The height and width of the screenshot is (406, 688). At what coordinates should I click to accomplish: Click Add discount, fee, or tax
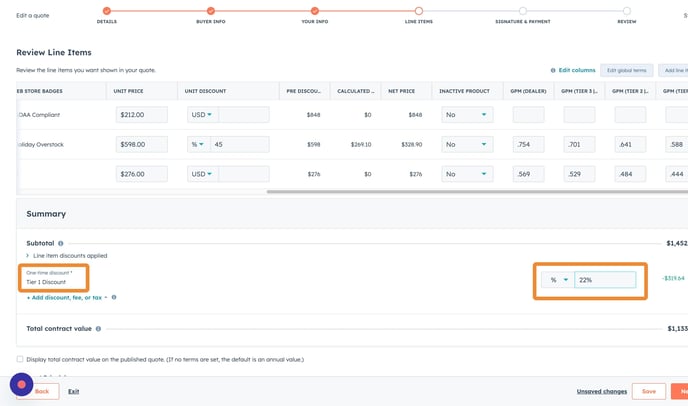click(66, 297)
